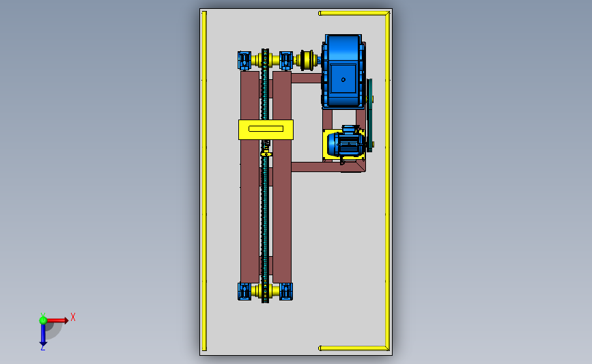Select the right vertical yellow guard rail
The image size is (592, 364).
[x=387, y=181]
